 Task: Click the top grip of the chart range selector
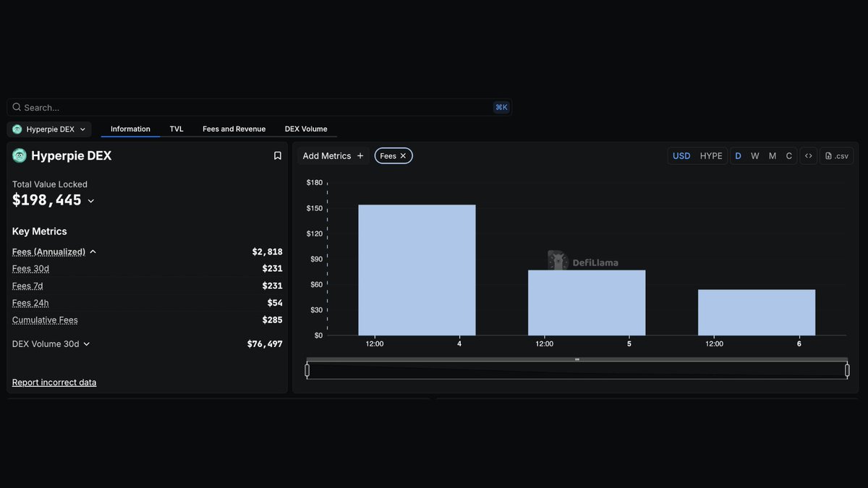click(x=577, y=359)
